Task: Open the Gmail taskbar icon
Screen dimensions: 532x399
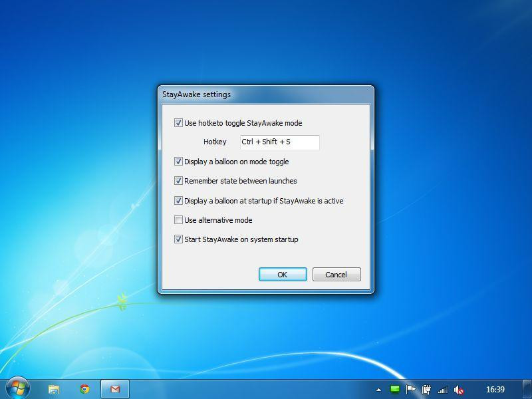Action: tap(115, 389)
